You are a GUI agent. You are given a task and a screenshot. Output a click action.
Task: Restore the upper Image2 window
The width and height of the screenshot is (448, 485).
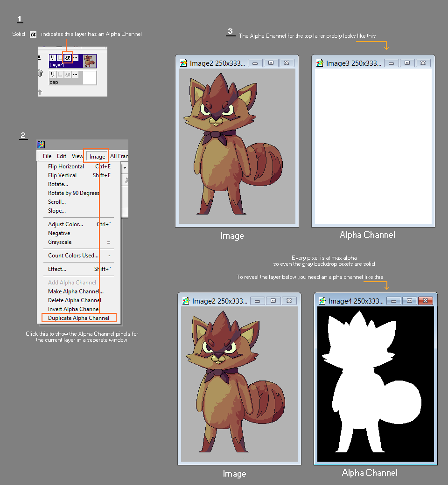pos(271,63)
